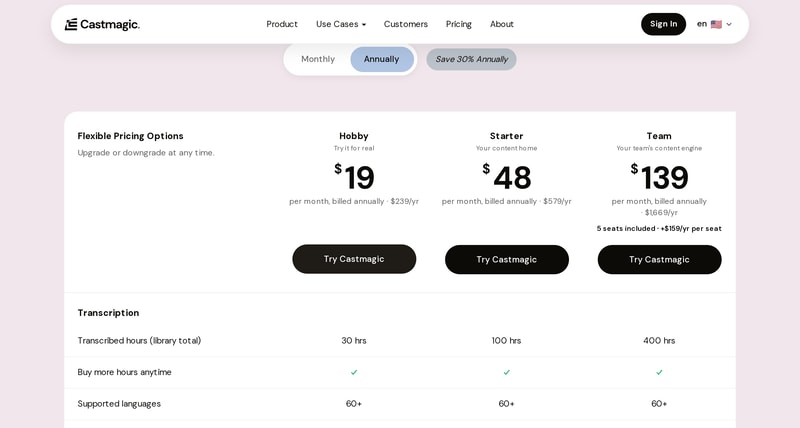Click Hobby checkmark for Buy more hours
The image size is (800, 428).
pyautogui.click(x=354, y=372)
